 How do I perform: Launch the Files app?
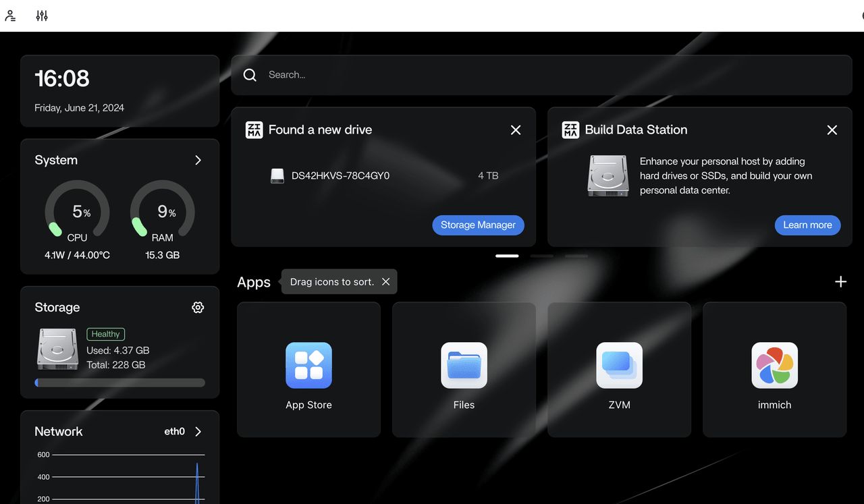464,365
